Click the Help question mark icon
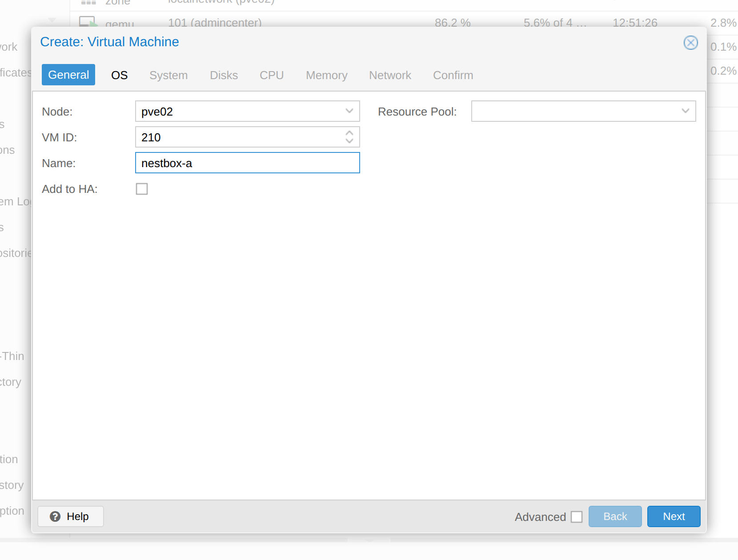The height and width of the screenshot is (560, 738). [55, 516]
